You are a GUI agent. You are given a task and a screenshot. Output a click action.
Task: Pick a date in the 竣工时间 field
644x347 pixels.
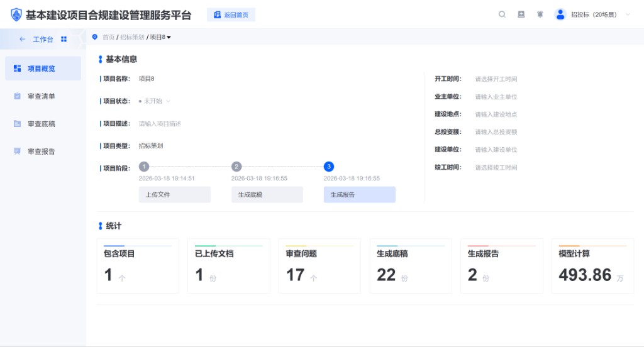click(x=496, y=167)
